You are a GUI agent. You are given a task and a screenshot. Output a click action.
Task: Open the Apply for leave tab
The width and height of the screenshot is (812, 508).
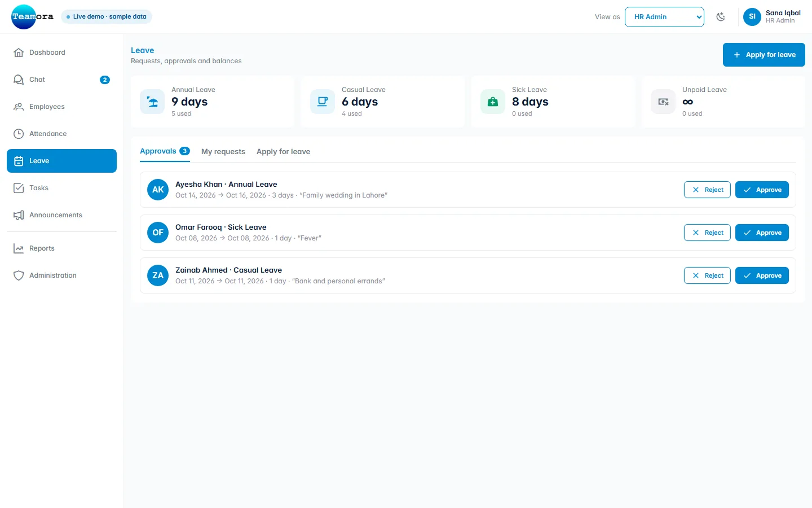pos(283,152)
